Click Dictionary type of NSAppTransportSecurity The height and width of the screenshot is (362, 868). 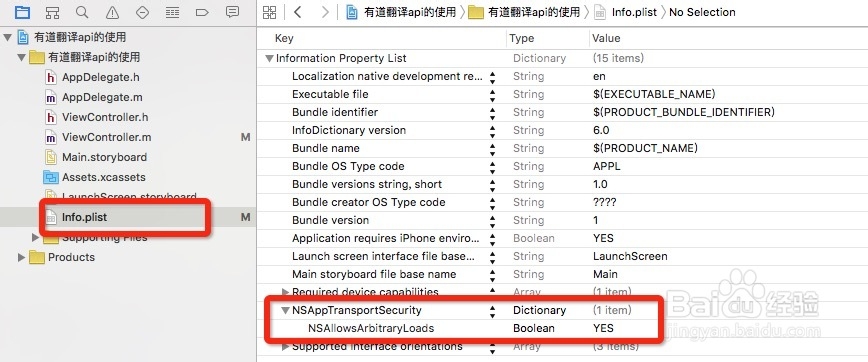pos(539,311)
